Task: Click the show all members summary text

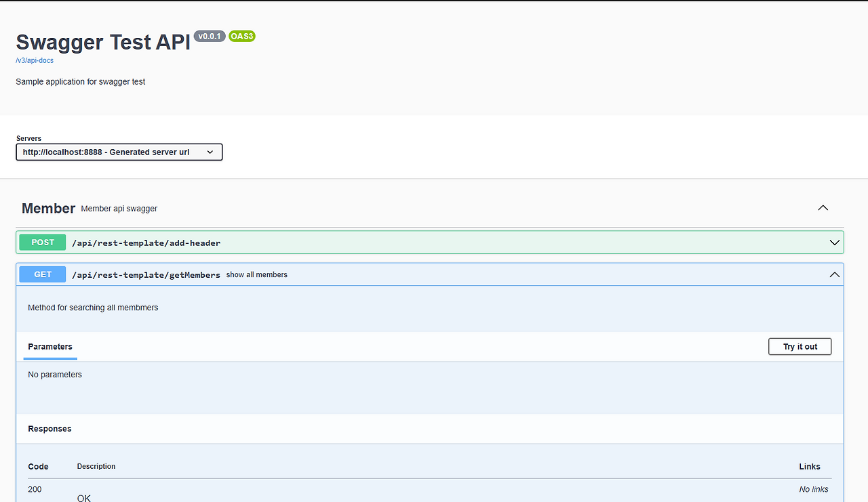Action: [x=256, y=274]
